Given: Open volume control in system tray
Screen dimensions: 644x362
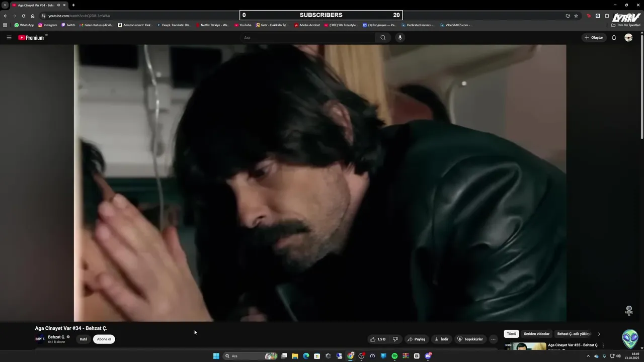Looking at the screenshot, I should point(618,356).
